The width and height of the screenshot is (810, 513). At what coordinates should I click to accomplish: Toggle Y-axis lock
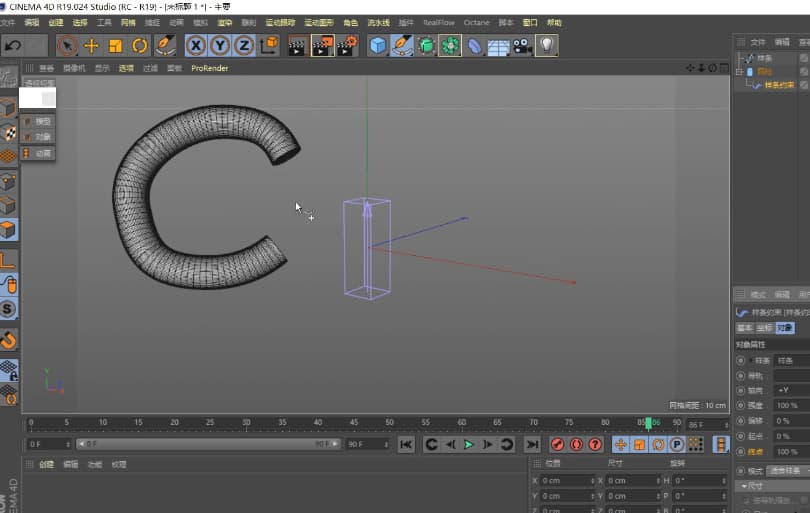coord(220,45)
